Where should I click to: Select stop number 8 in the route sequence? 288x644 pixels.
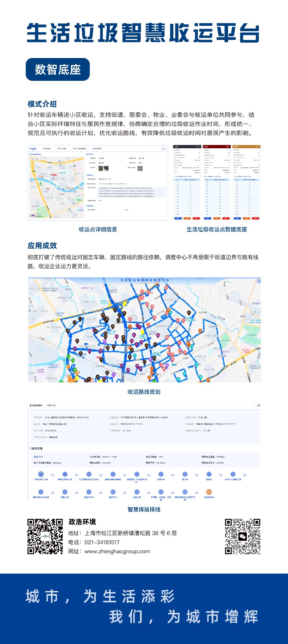(233, 474)
